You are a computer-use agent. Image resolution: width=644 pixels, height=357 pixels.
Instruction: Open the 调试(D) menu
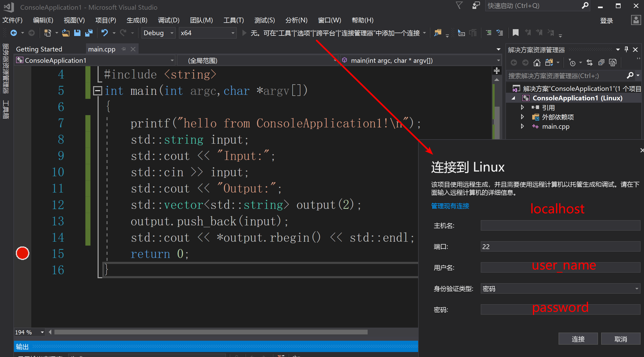[x=169, y=20]
